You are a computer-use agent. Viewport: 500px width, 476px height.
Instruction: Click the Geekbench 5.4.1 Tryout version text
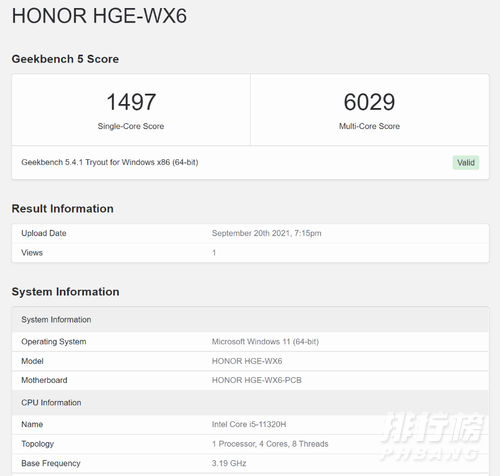(110, 162)
